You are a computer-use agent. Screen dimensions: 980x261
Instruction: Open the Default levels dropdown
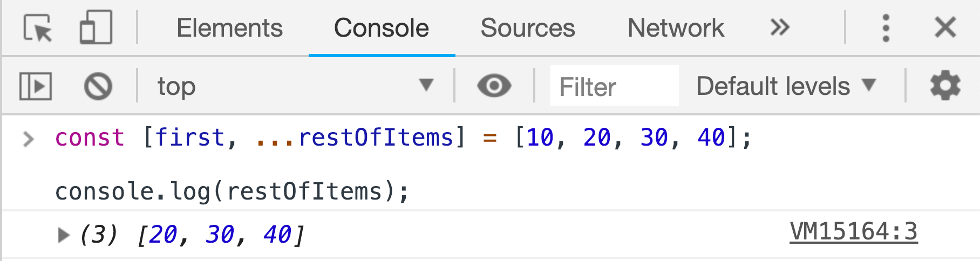click(x=786, y=86)
